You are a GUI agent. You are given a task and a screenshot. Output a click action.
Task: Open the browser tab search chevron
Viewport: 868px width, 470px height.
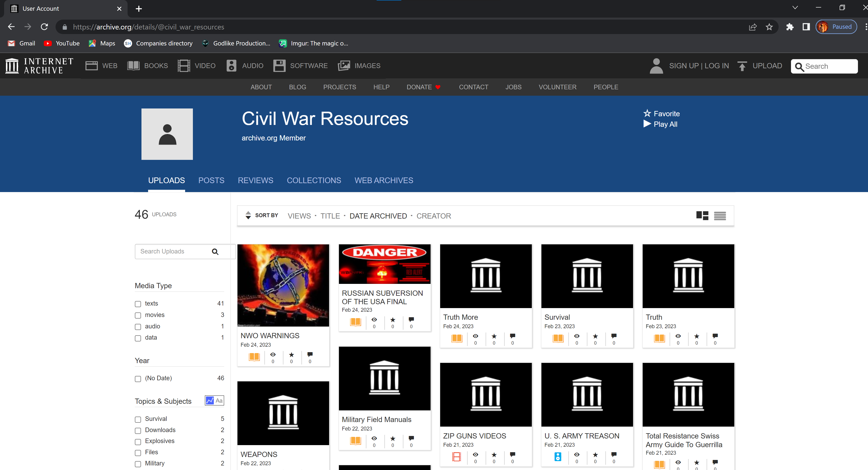(795, 8)
